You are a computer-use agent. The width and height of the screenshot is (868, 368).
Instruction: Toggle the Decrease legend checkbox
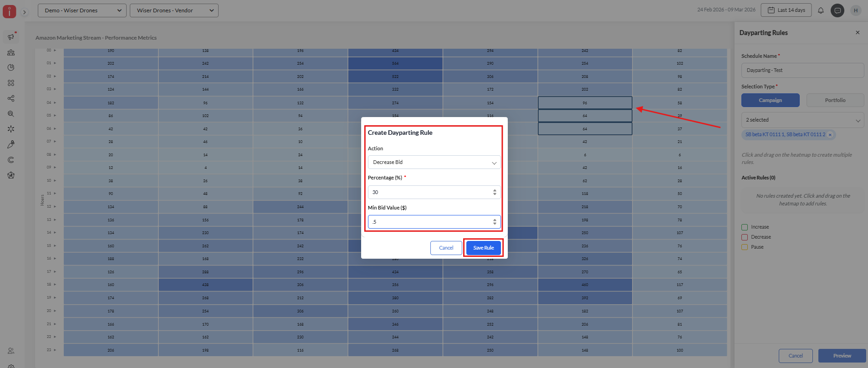click(745, 237)
